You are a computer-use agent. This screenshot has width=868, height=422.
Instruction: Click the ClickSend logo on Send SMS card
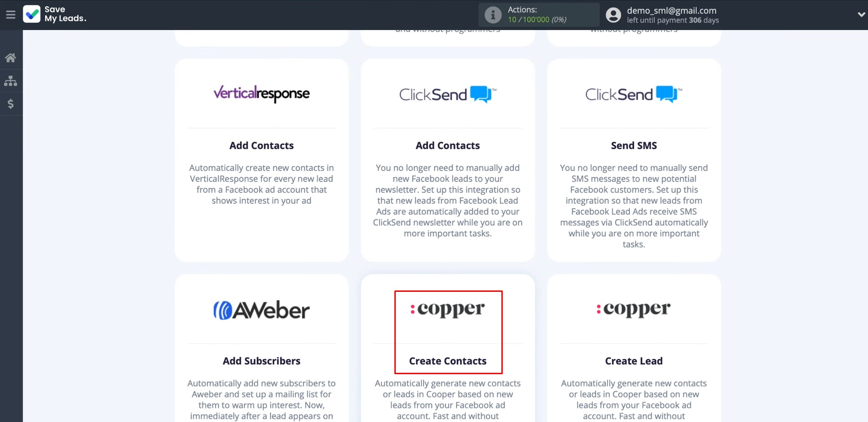click(634, 94)
